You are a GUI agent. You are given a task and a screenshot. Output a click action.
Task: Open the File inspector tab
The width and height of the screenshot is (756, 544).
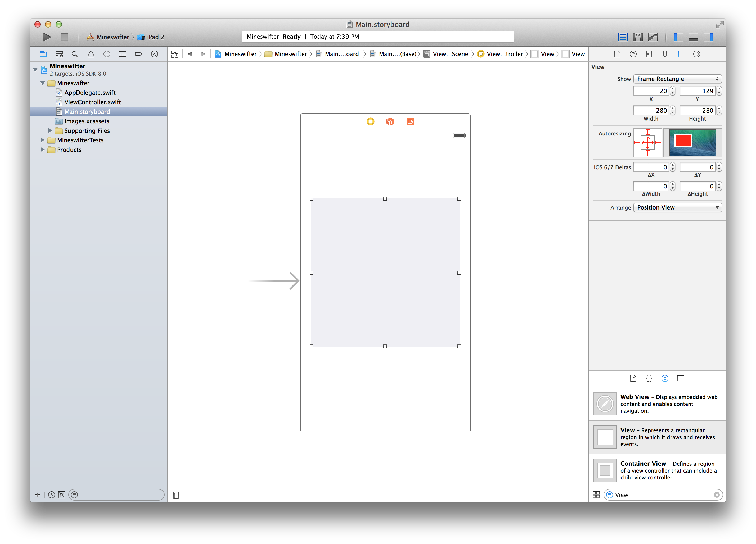coord(617,54)
